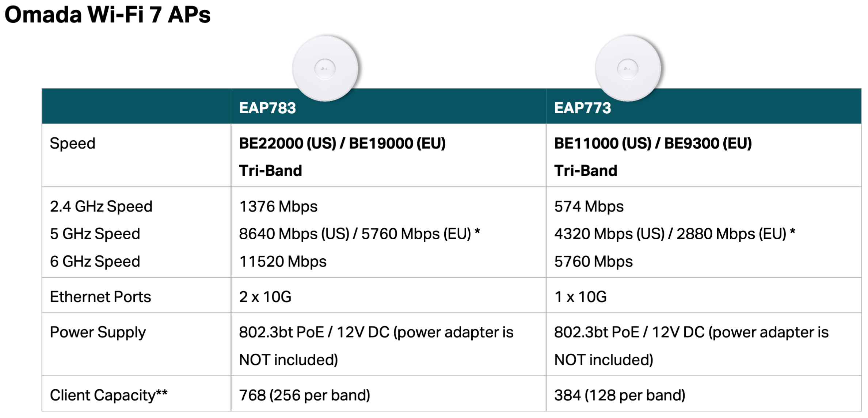The width and height of the screenshot is (868, 418).
Task: Click the 11520 Mbps value
Action: [x=282, y=262]
